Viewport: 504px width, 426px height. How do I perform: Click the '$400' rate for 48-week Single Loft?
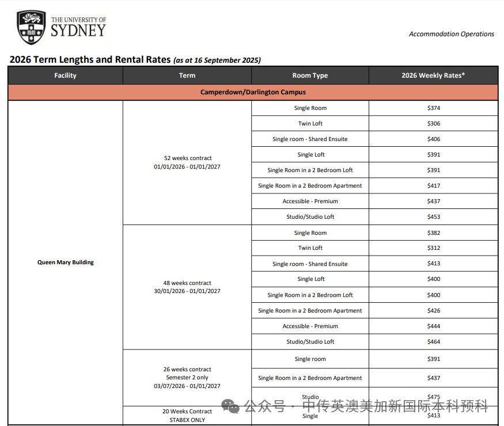point(434,279)
